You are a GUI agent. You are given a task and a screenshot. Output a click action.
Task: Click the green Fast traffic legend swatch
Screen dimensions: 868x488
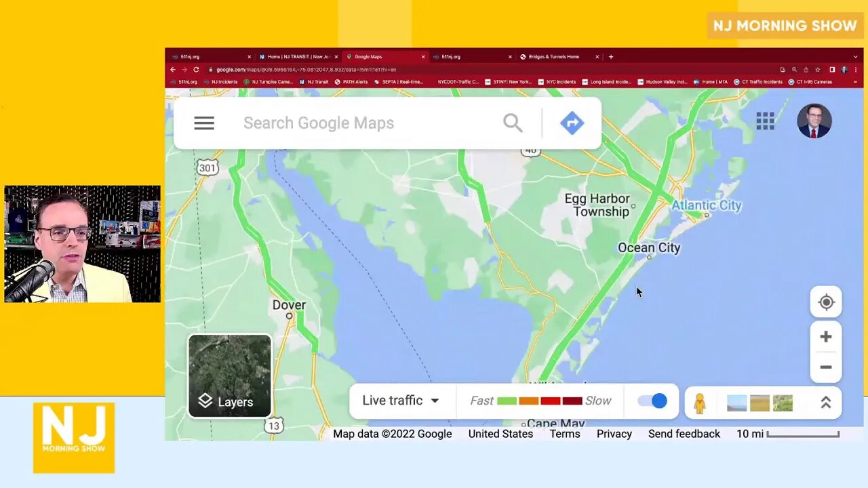click(507, 401)
